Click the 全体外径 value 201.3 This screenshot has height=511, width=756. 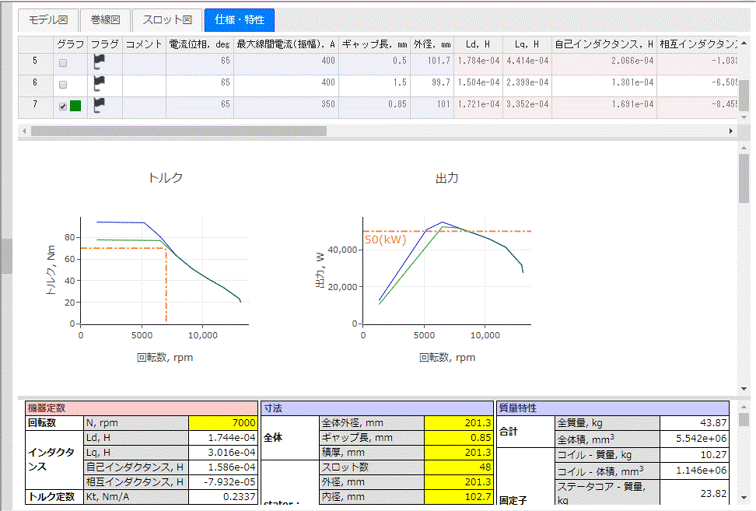point(459,423)
